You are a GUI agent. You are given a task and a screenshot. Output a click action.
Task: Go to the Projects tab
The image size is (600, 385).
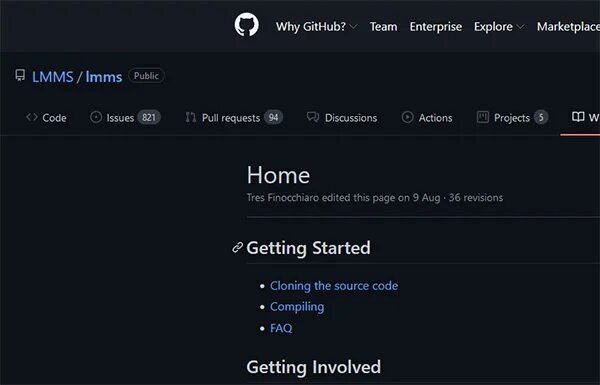click(512, 117)
